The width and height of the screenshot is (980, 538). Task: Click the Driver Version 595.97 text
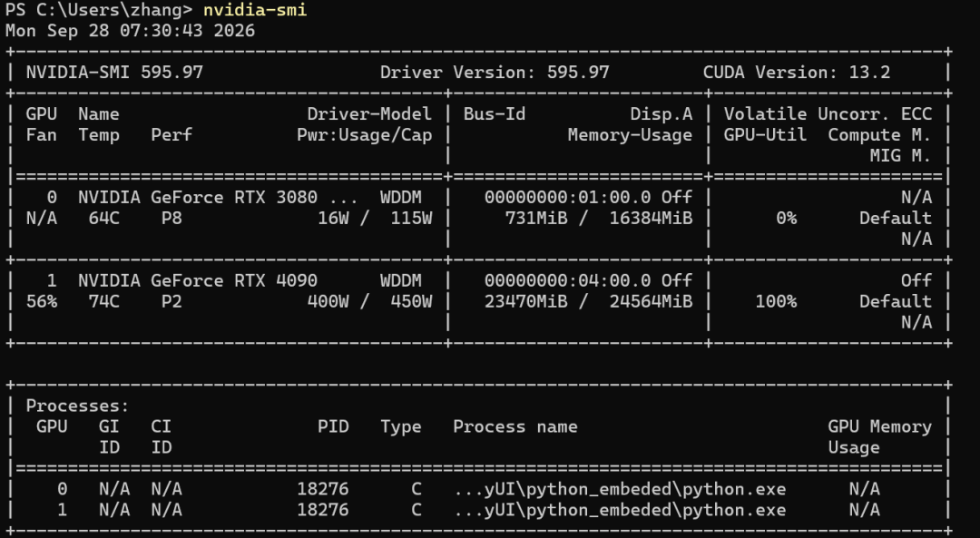tap(495, 73)
